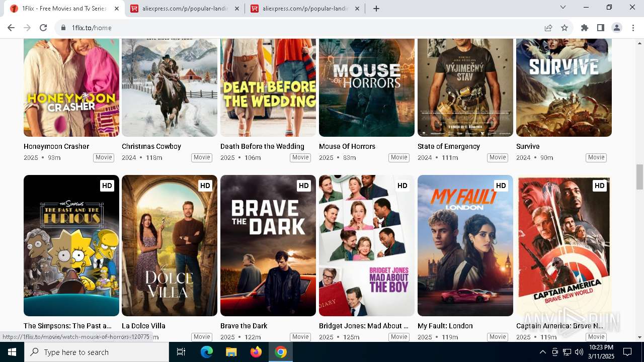Open the volume control in system tray
Screen dimensions: 644x362
point(579,352)
